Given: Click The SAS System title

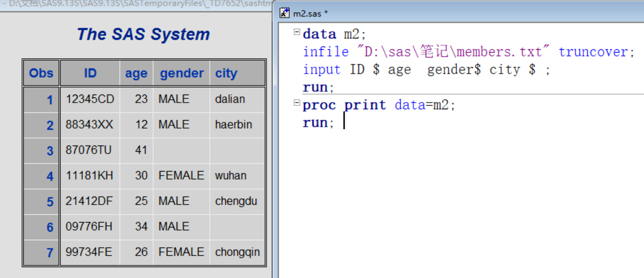Looking at the screenshot, I should (x=143, y=34).
